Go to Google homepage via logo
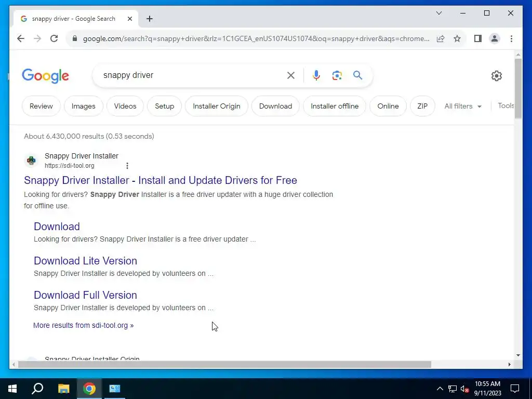The height and width of the screenshot is (399, 532). (x=46, y=76)
